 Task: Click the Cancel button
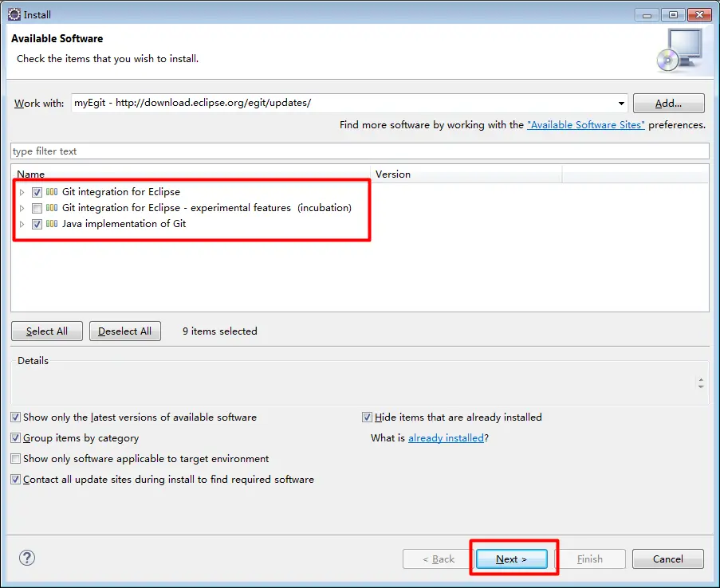[668, 559]
